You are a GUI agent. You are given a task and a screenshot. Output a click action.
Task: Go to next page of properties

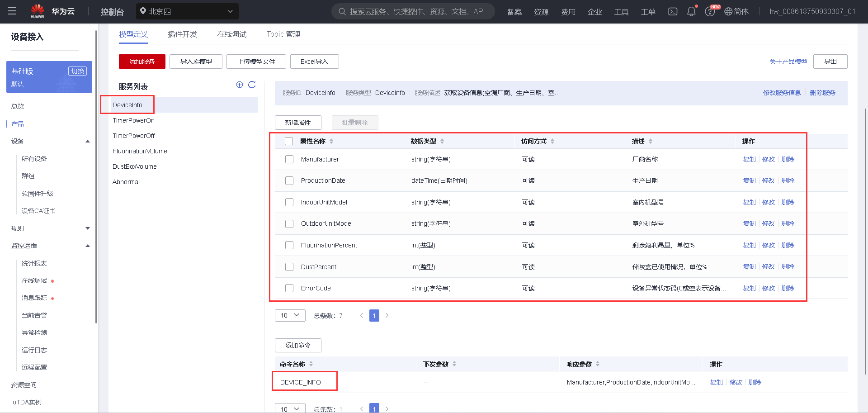coord(387,315)
